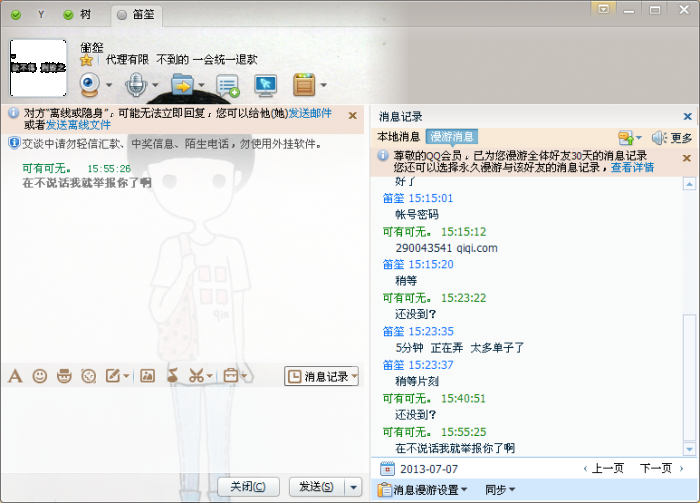This screenshot has width=700, height=503.
Task: Expand the handwriting options arrow
Action: [126, 376]
